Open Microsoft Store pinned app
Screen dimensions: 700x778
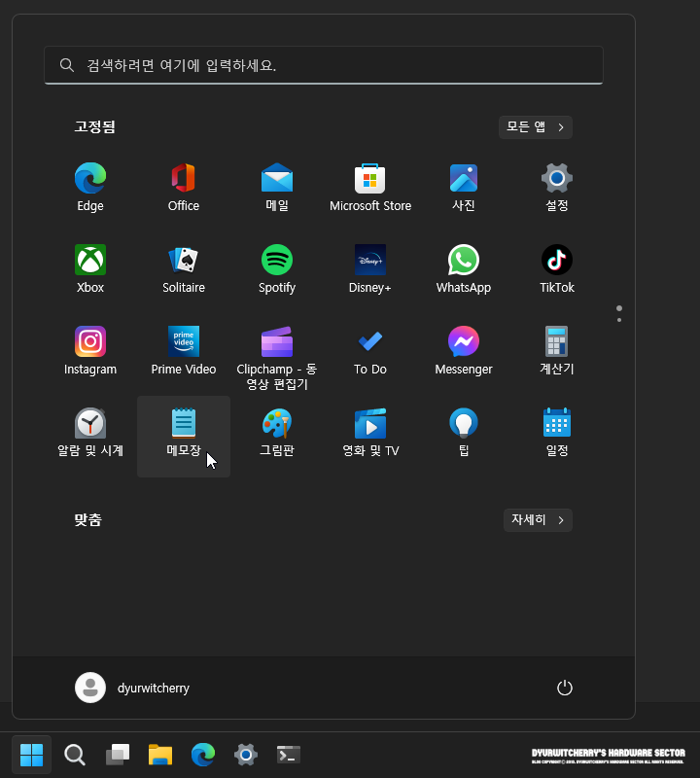point(370,188)
